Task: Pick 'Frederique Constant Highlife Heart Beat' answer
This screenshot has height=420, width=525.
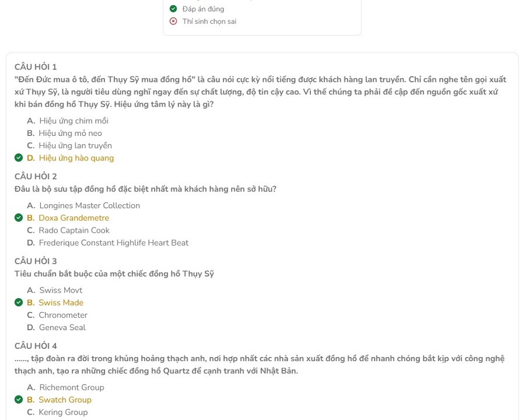Action: (x=107, y=243)
